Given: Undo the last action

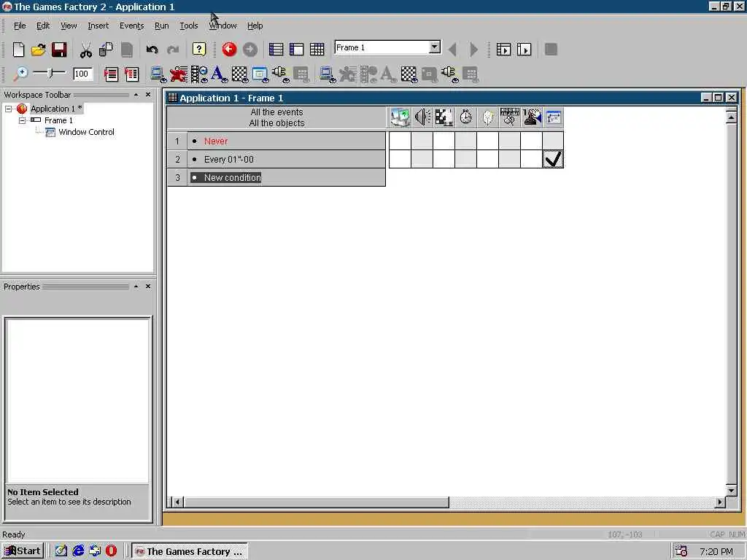Looking at the screenshot, I should point(152,50).
